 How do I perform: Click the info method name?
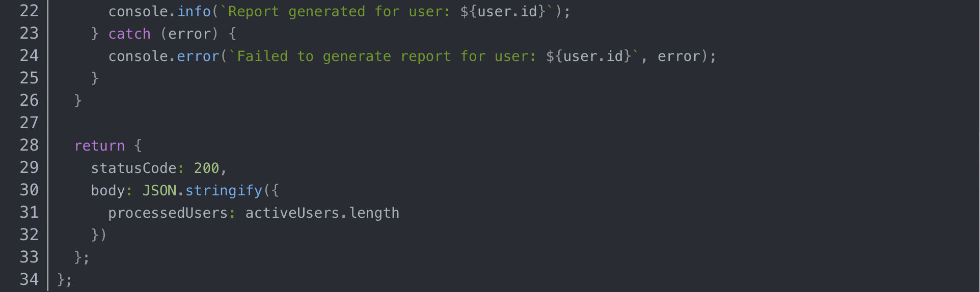point(194,12)
